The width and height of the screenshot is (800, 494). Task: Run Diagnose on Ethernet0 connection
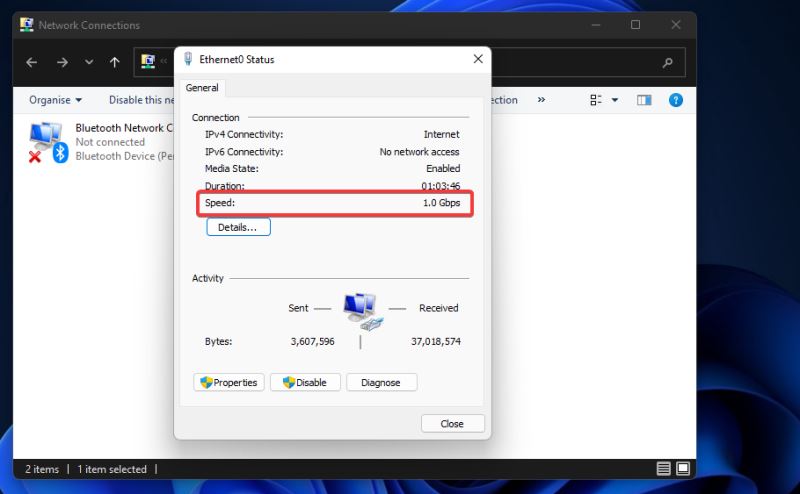(380, 382)
